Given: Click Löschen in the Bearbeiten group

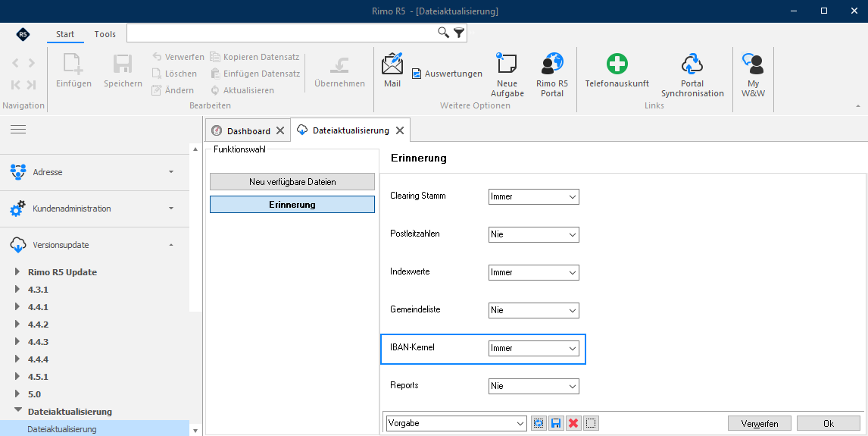Looking at the screenshot, I should point(174,74).
